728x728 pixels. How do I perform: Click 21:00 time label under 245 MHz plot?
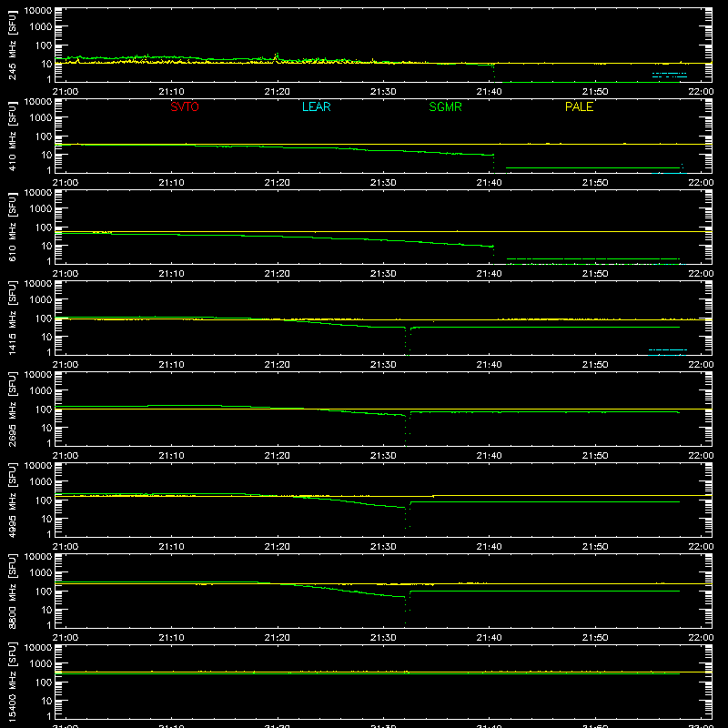pos(66,92)
